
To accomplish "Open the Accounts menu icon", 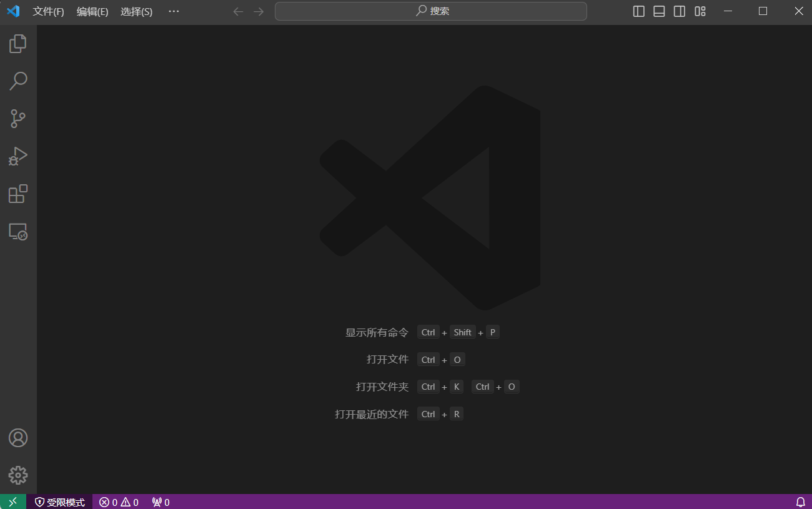I will coord(18,438).
